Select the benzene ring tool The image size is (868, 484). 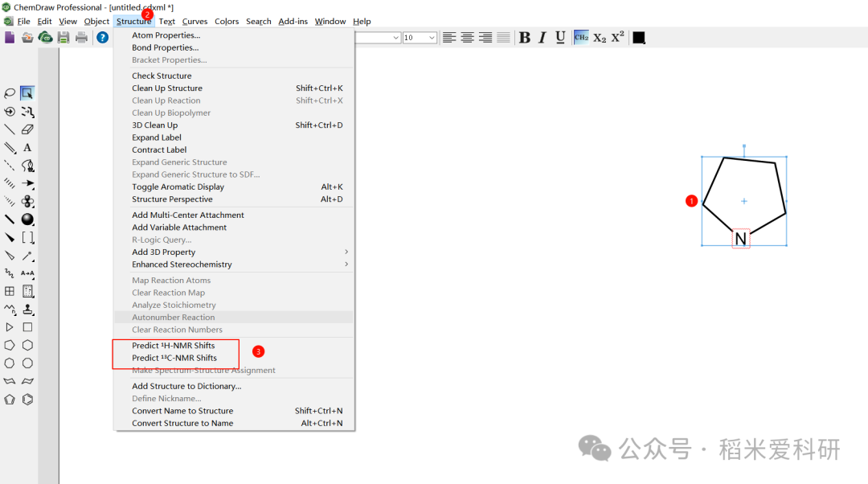coord(27,400)
